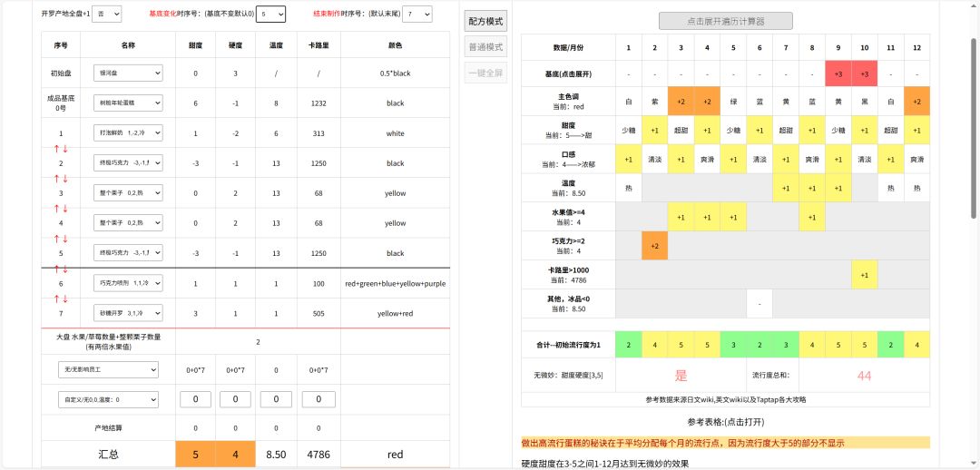Click the 汇总 summary label
Image resolution: width=980 pixels, height=470 pixels.
click(109, 455)
